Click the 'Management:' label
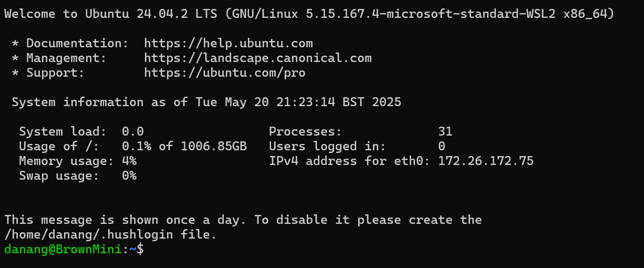The image size is (644, 268). 67,58
